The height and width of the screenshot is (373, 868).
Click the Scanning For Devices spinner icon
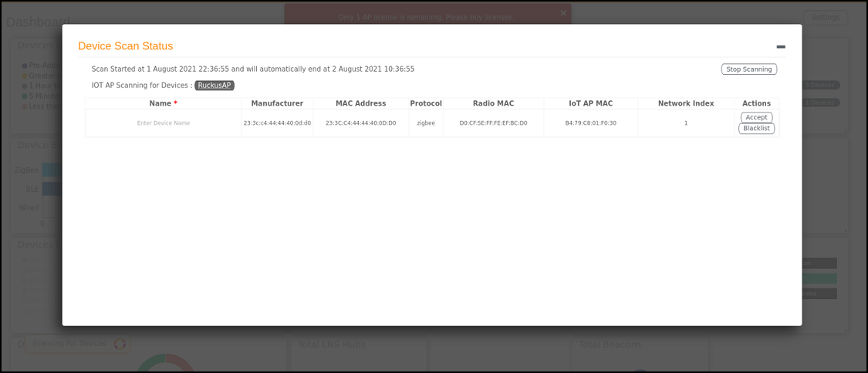(x=119, y=344)
